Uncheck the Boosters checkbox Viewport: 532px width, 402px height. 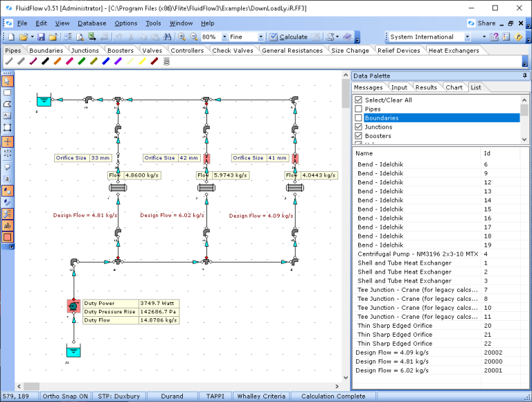358,136
